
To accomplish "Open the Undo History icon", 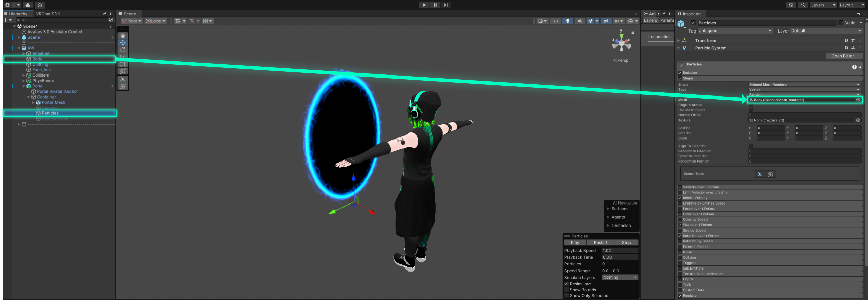I will (791, 5).
